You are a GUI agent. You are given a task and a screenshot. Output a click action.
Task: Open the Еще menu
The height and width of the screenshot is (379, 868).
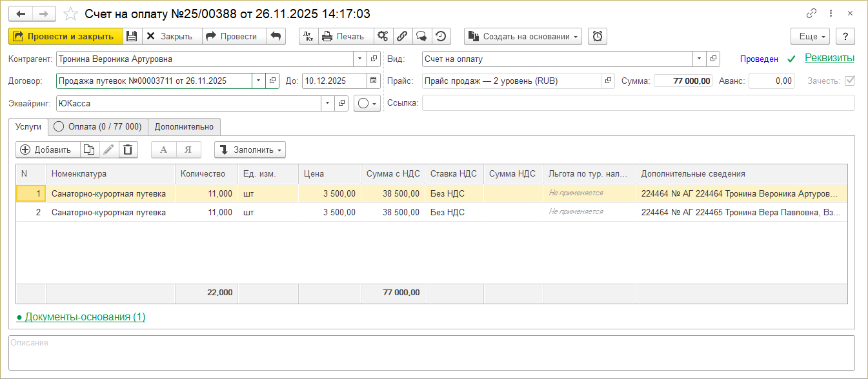tap(811, 36)
